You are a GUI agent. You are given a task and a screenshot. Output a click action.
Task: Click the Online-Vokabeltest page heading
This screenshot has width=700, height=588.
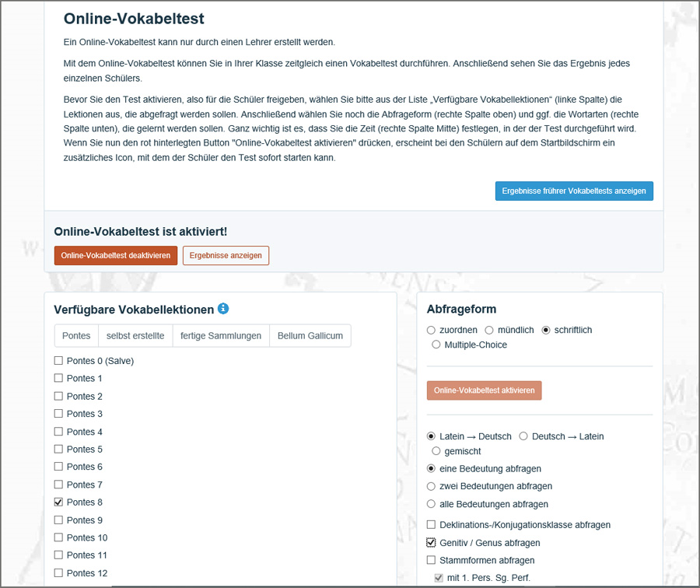pyautogui.click(x=134, y=19)
